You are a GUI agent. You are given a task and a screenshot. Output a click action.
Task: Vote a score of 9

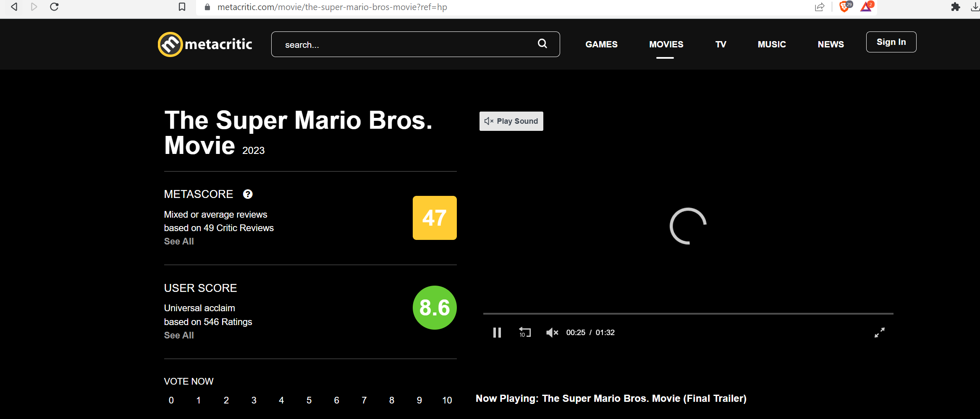[419, 400]
